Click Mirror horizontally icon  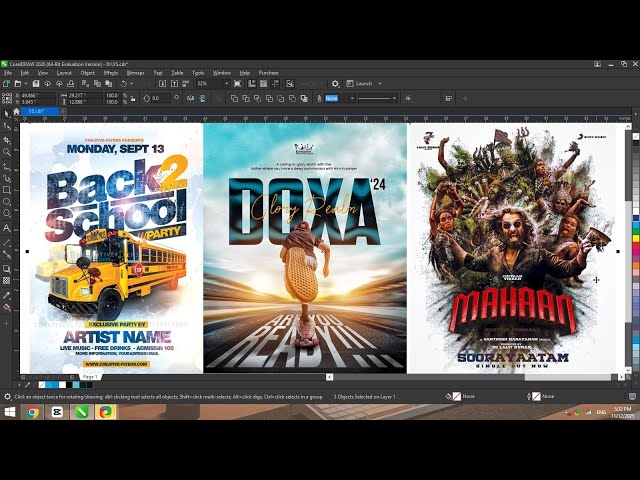(x=191, y=98)
